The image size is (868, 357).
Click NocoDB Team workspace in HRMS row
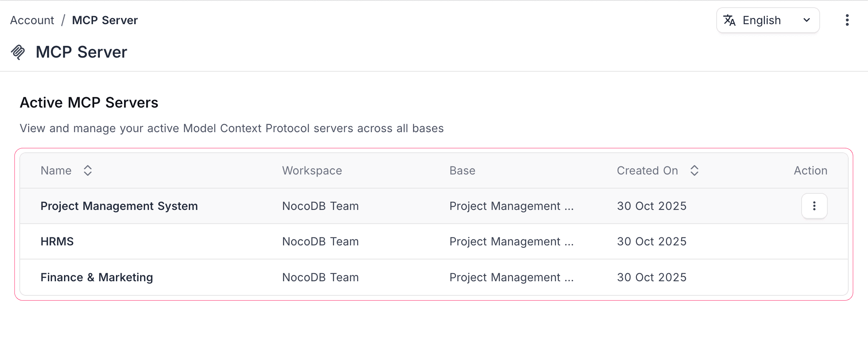click(320, 241)
